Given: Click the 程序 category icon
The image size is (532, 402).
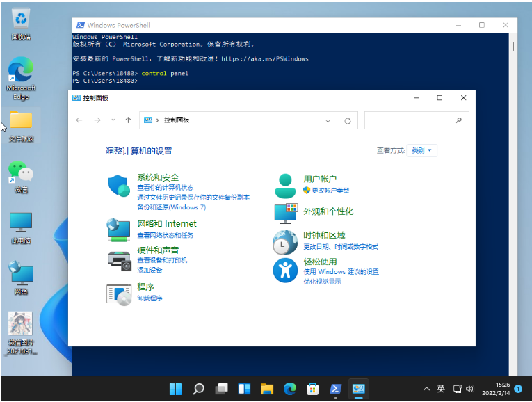Looking at the screenshot, I should (x=119, y=294).
